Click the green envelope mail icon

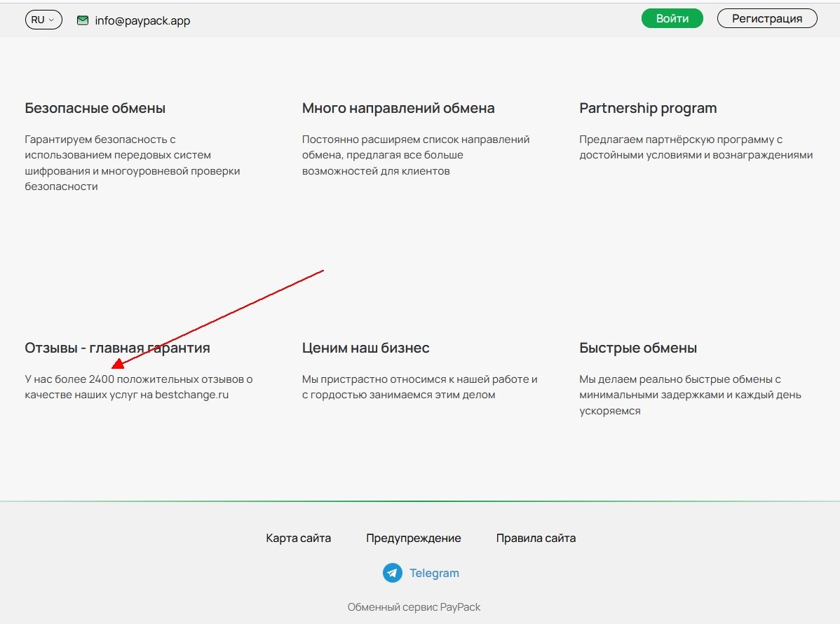point(83,20)
